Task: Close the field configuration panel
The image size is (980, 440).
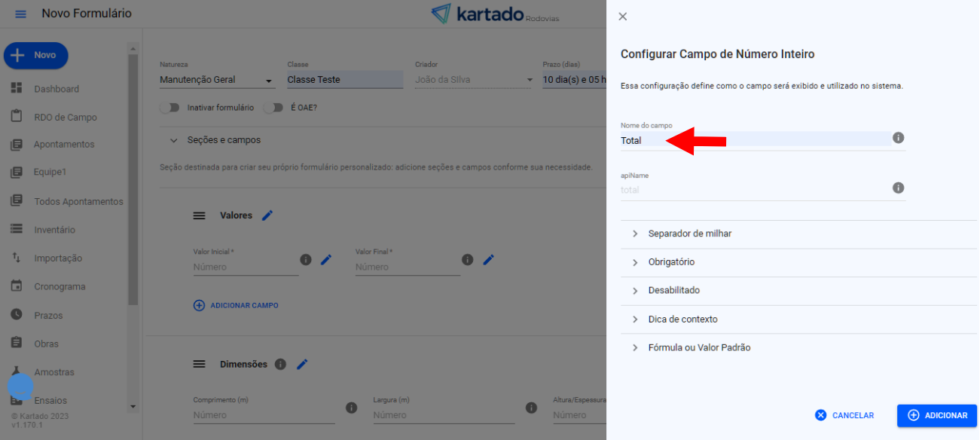Action: coord(623,17)
